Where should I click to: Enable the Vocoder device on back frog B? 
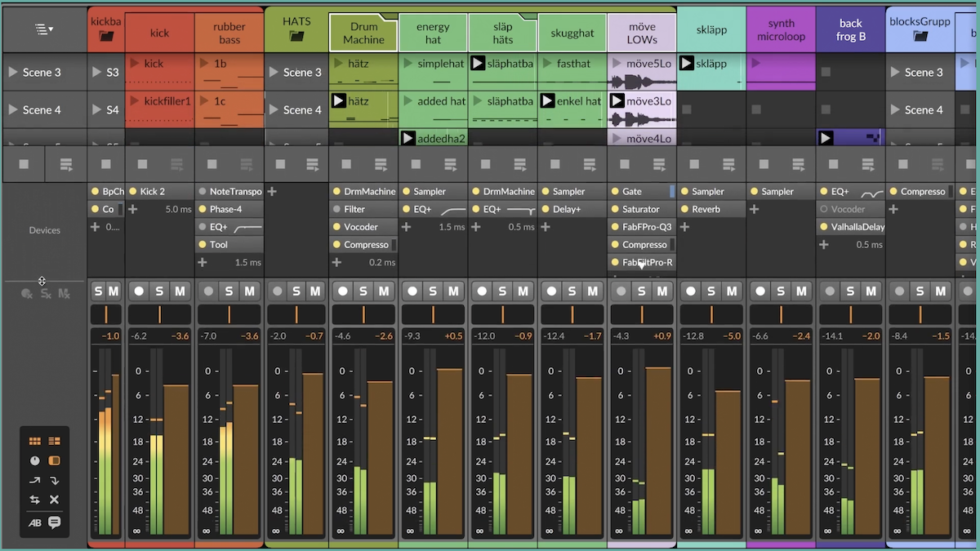pos(824,209)
